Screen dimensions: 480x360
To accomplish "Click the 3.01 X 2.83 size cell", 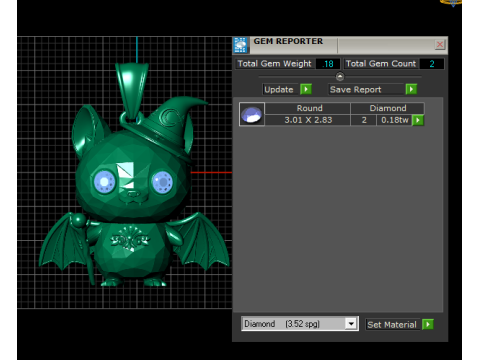I will [x=308, y=120].
